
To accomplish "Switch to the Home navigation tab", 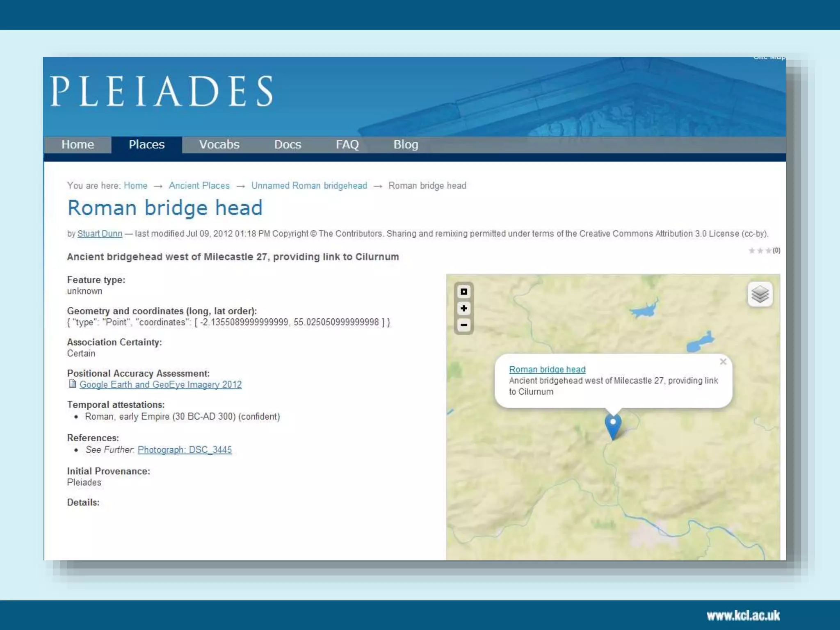I will [x=78, y=144].
